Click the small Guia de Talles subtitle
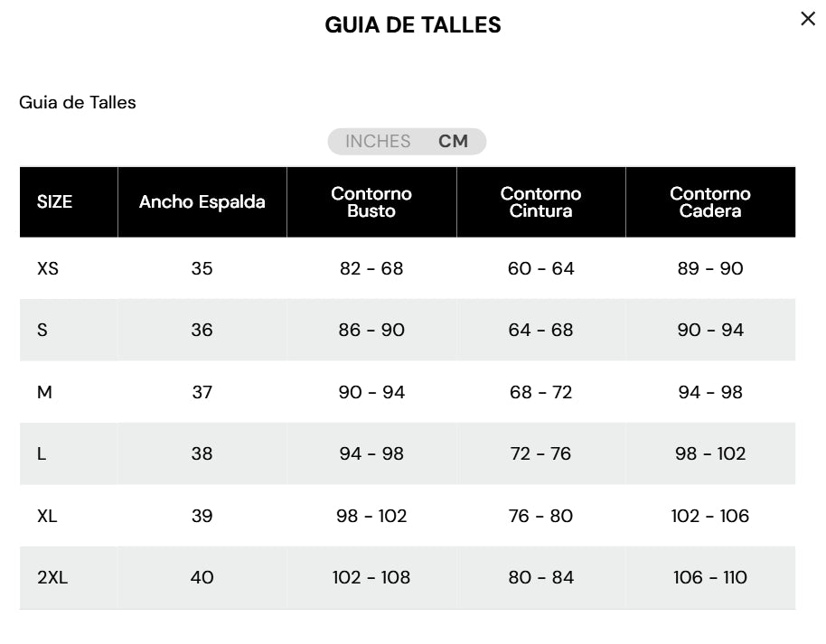 78,103
